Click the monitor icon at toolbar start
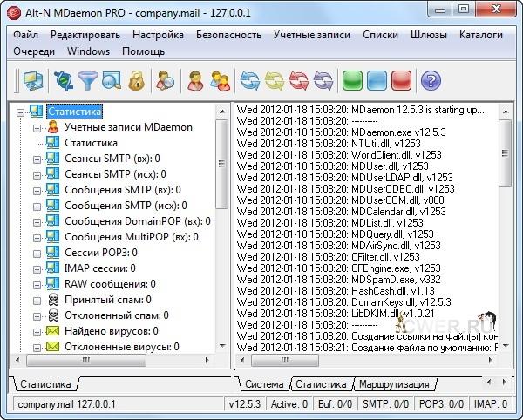 [32, 82]
